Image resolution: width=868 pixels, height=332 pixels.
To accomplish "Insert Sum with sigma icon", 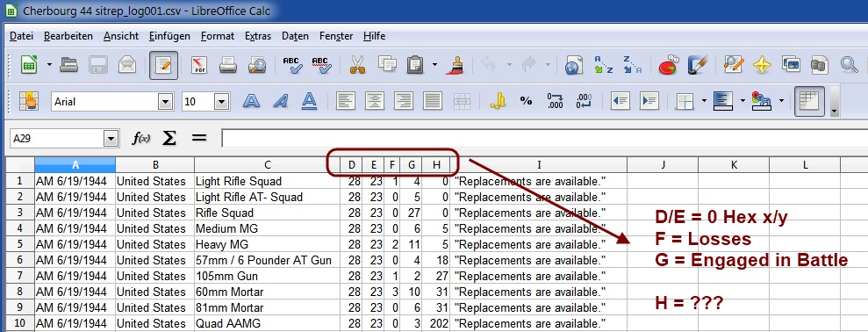I will pyautogui.click(x=169, y=139).
